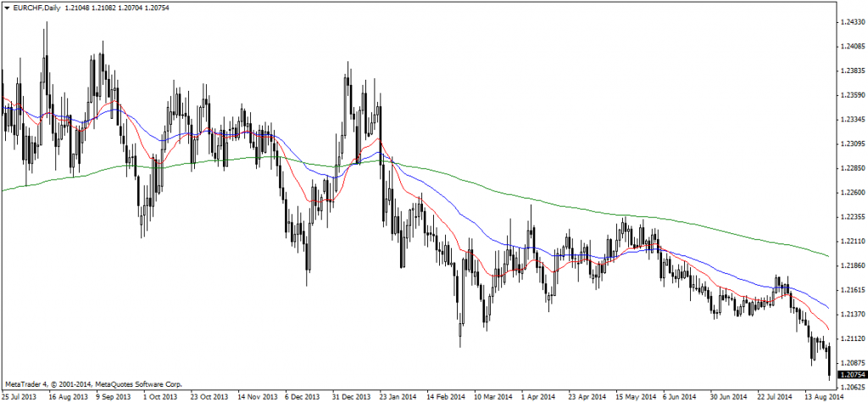Click the 1.20875 price axis label
Screen dimensions: 868x403
pos(852,362)
